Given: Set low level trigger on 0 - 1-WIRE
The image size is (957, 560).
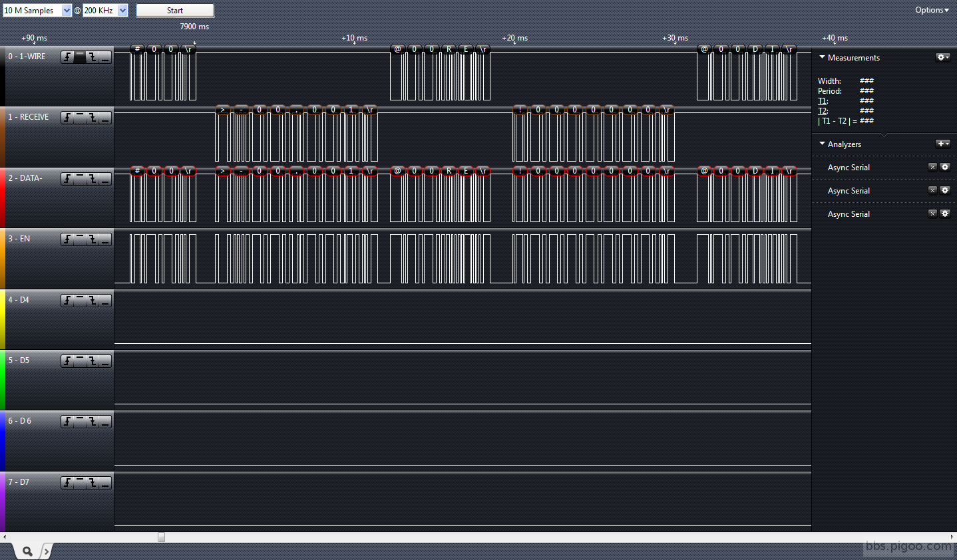Looking at the screenshot, I should [x=105, y=57].
